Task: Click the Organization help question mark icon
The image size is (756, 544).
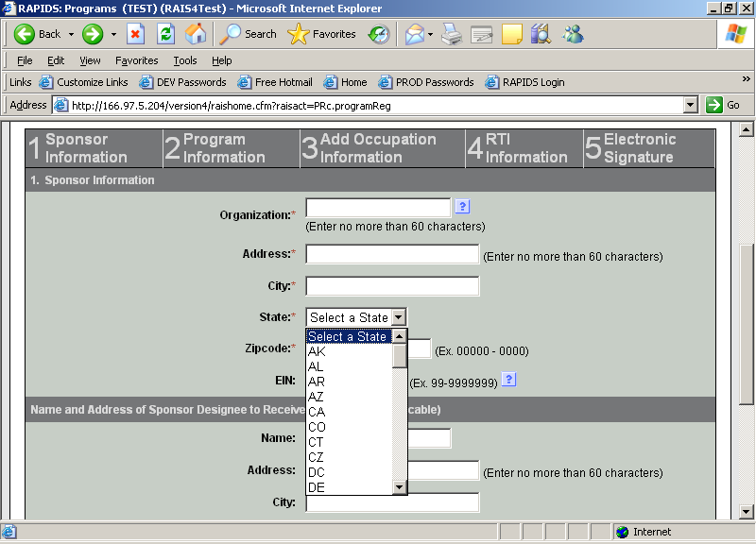Action: (462, 207)
